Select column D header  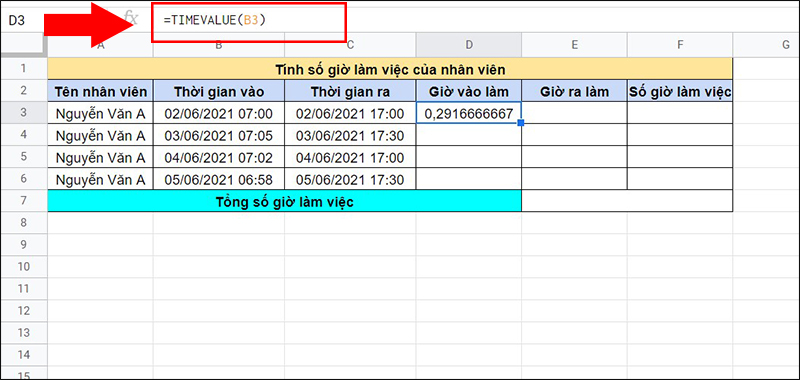[469, 45]
